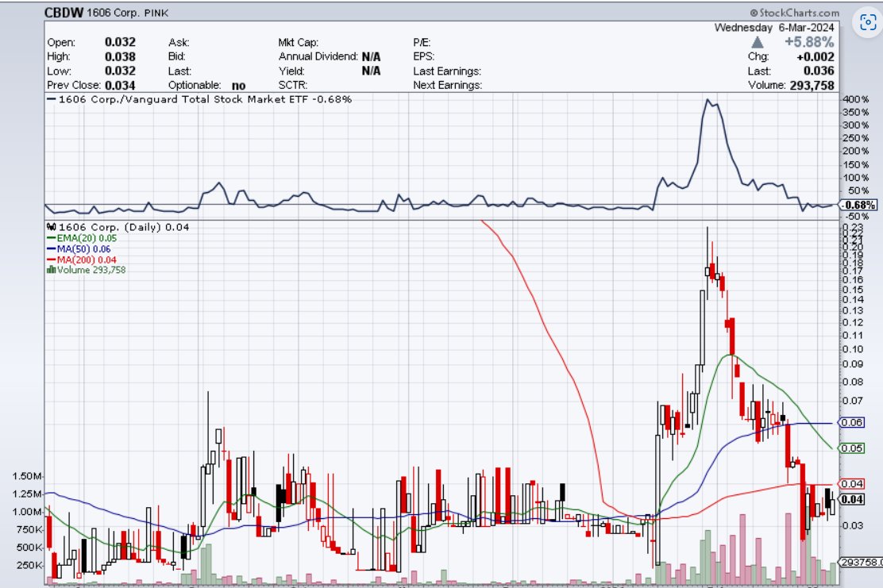Click the bold 0.04 last price tag
This screenshot has height=588, width=883.
tap(852, 500)
